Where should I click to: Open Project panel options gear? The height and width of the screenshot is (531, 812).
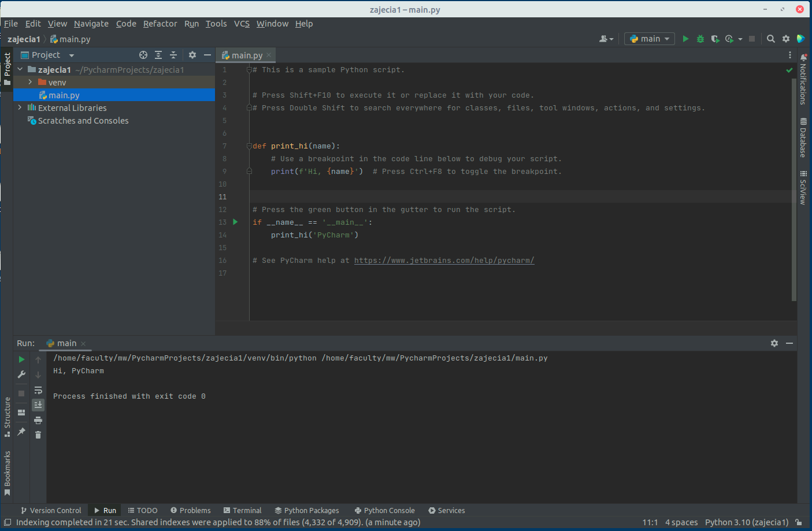point(192,55)
